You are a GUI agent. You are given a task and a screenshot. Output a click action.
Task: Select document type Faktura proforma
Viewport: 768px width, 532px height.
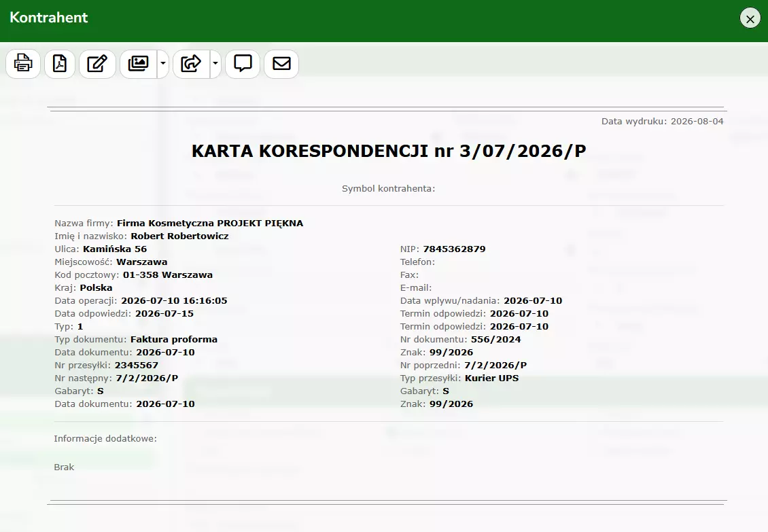pyautogui.click(x=174, y=339)
